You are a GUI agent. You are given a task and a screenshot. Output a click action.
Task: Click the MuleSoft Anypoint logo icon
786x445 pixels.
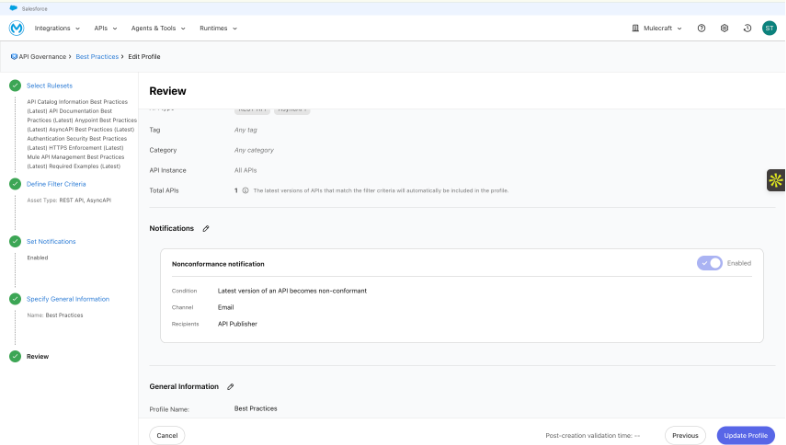[16, 28]
